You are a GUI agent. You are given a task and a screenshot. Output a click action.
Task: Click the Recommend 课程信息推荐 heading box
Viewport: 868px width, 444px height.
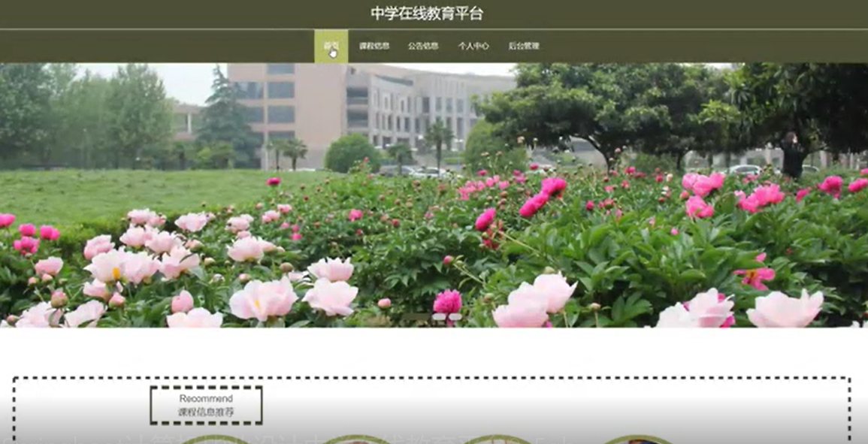pyautogui.click(x=206, y=405)
